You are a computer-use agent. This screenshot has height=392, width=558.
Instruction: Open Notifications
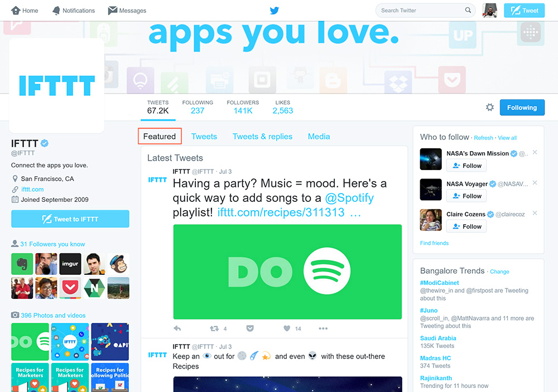[x=73, y=10]
